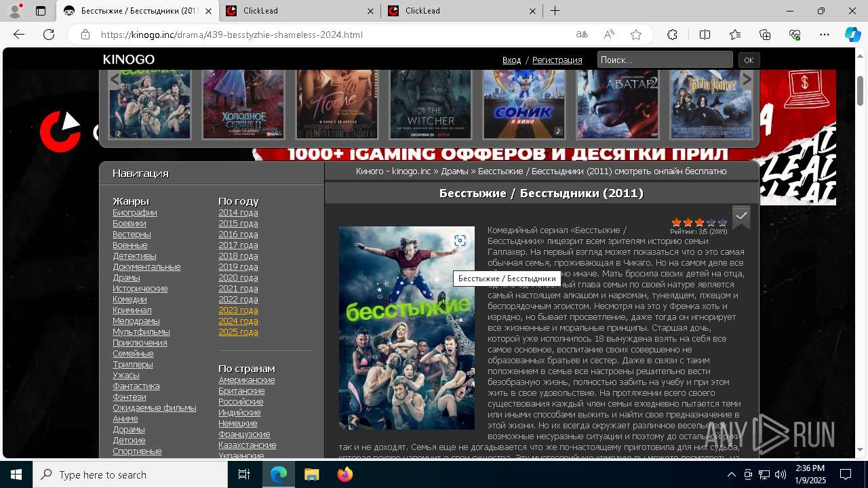Open the notifications center icon

(846, 474)
